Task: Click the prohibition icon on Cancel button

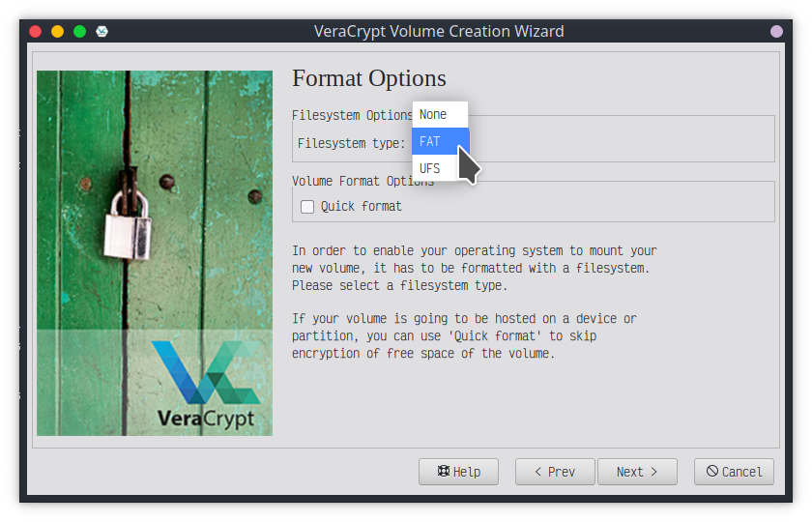Action: click(x=711, y=472)
